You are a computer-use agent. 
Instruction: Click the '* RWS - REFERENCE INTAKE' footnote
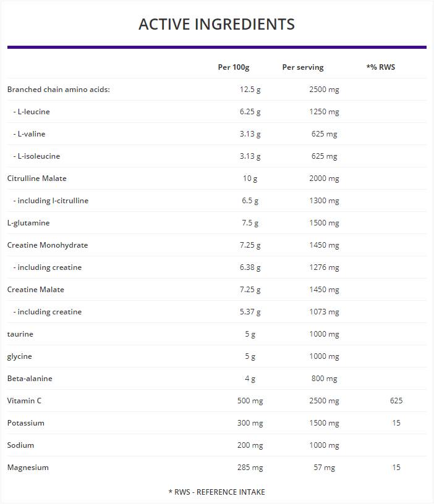pos(216,492)
